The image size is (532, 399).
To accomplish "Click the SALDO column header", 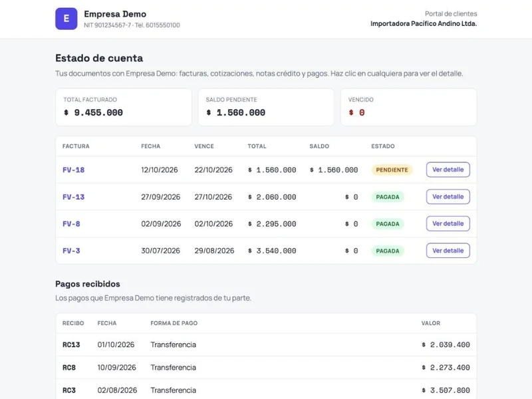I will click(x=319, y=146).
